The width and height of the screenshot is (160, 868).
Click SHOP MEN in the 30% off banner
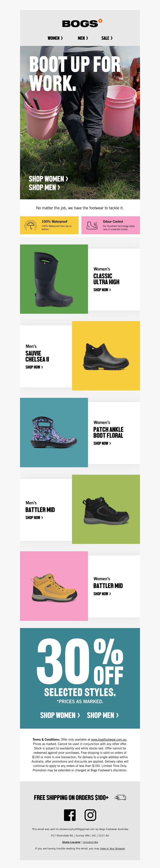coord(103,715)
